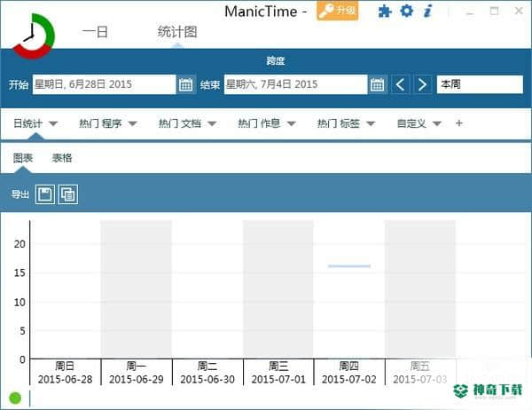
Task: Expand the 热门 文档 dropdown arrow
Action: [212, 123]
